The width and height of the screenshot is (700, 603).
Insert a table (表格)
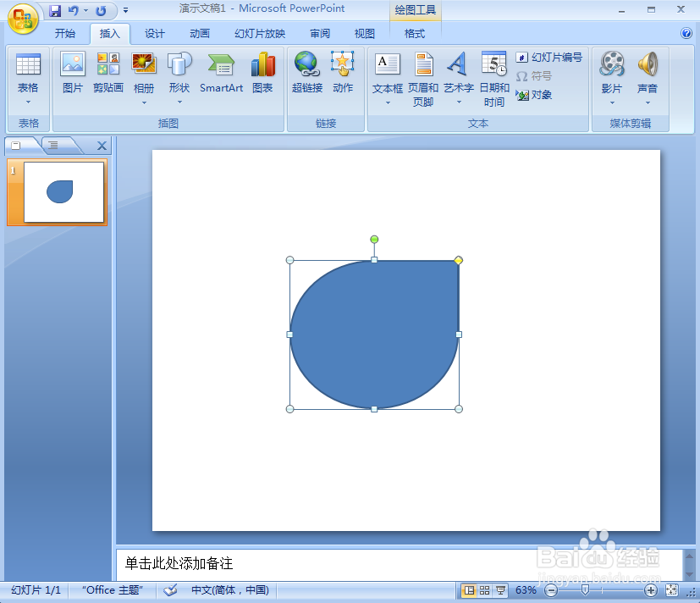[x=28, y=73]
